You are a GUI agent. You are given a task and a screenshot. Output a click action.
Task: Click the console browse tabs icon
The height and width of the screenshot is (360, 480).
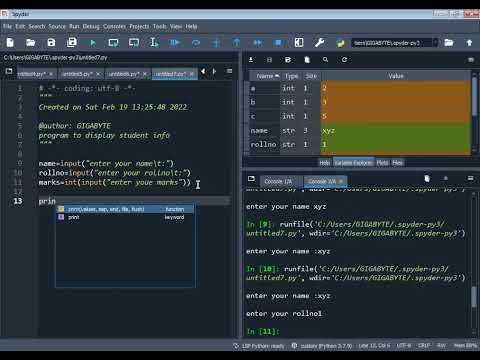[251, 179]
